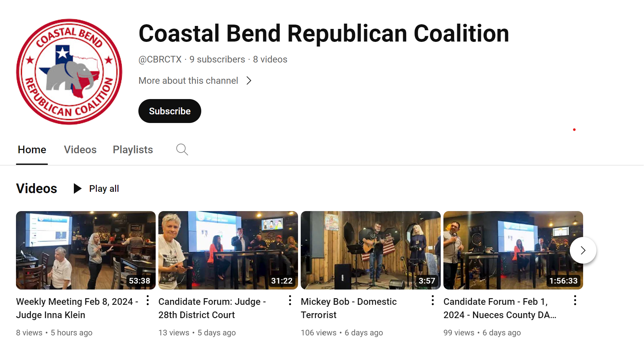Subscribe to the channel

170,111
